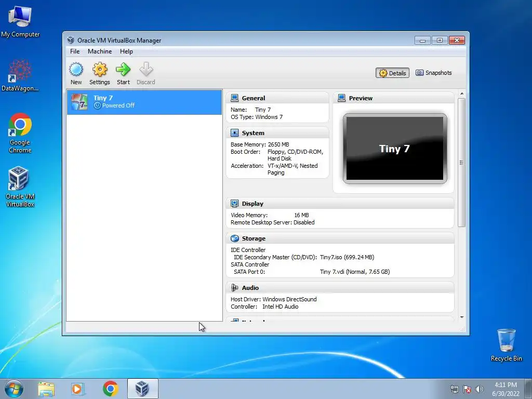Open Google Chrome desktop shortcut

(20, 133)
